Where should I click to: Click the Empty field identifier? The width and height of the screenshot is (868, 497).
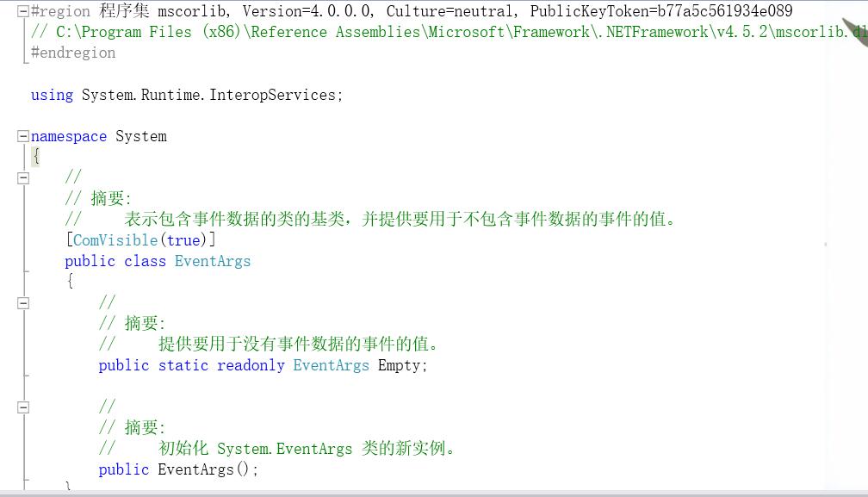tap(400, 365)
